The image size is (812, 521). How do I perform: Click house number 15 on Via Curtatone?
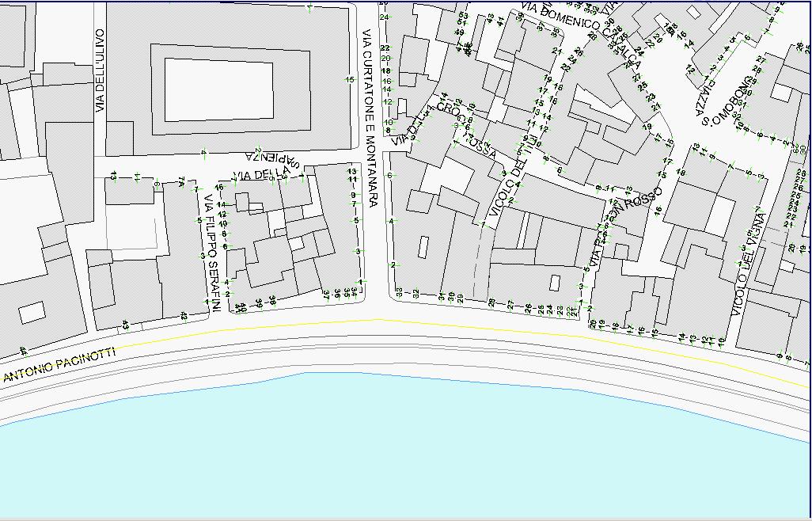pyautogui.click(x=349, y=79)
